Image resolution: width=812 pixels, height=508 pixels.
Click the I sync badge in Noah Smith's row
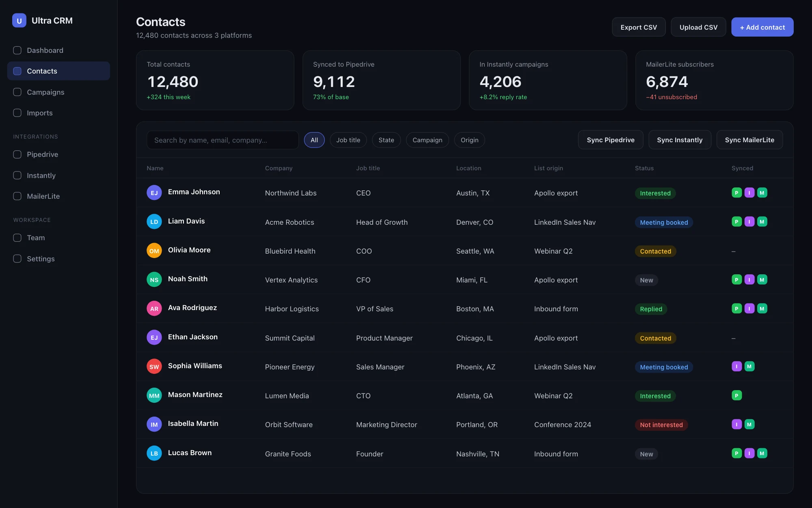pos(749,280)
